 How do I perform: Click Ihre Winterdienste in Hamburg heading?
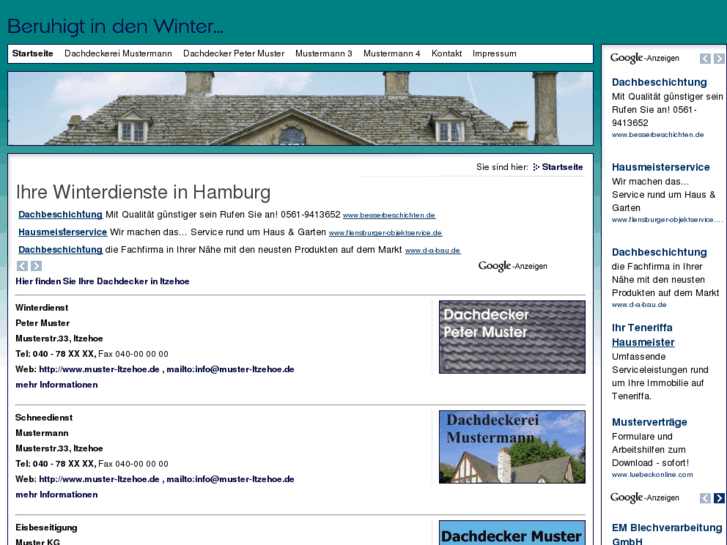point(143,192)
